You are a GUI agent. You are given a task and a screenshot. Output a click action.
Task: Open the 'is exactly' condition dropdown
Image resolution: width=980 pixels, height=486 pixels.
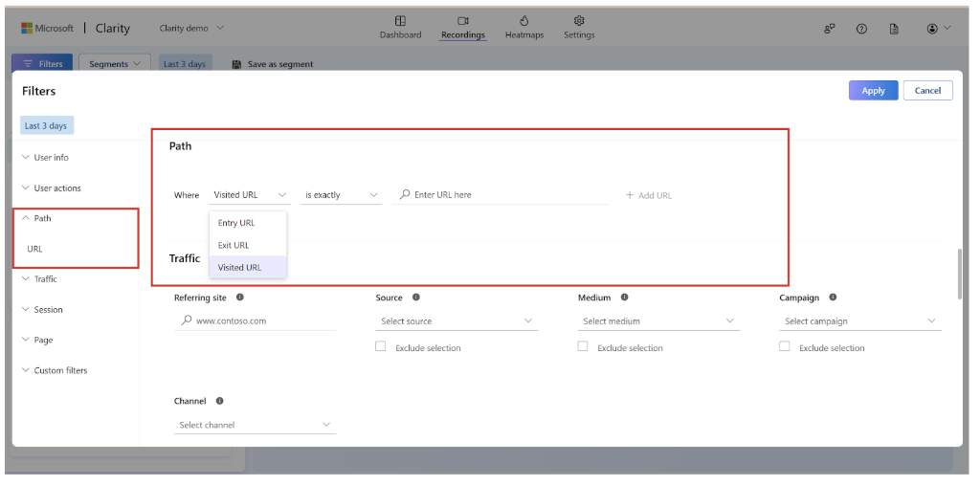(x=342, y=195)
